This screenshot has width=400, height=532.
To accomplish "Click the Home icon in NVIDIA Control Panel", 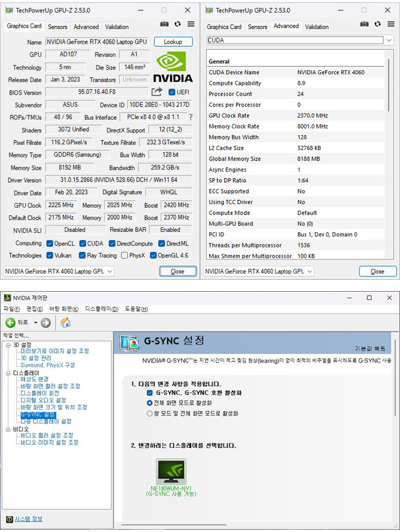I will point(66,323).
